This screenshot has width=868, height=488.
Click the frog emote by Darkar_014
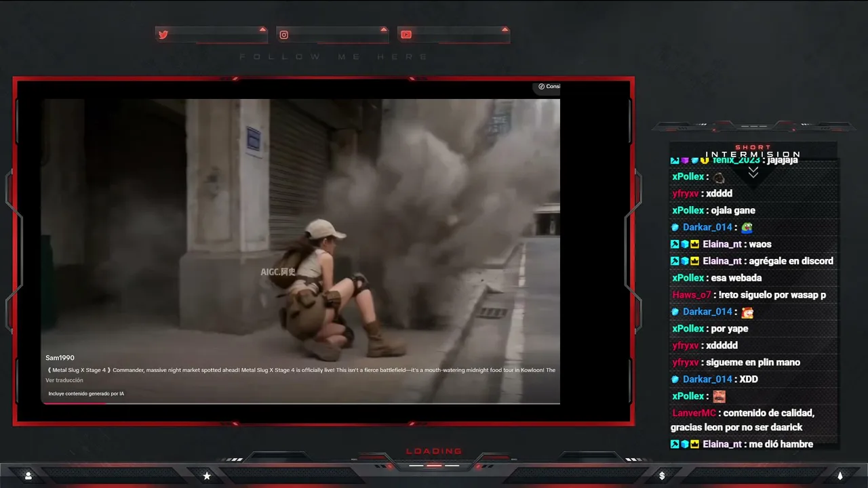[x=747, y=228]
